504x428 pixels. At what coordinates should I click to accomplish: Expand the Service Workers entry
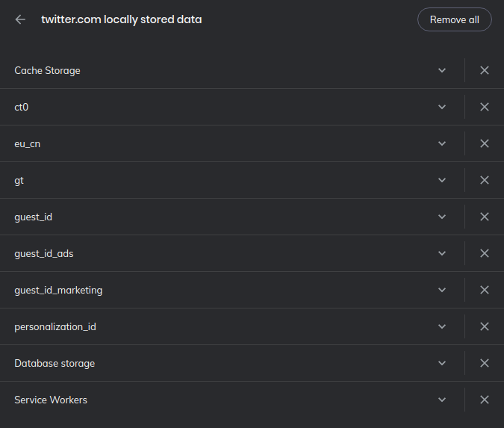tap(442, 400)
